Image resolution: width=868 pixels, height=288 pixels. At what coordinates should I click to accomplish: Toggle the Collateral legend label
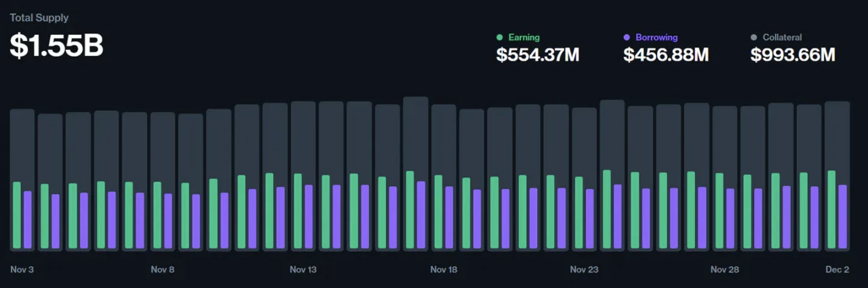pyautogui.click(x=782, y=37)
